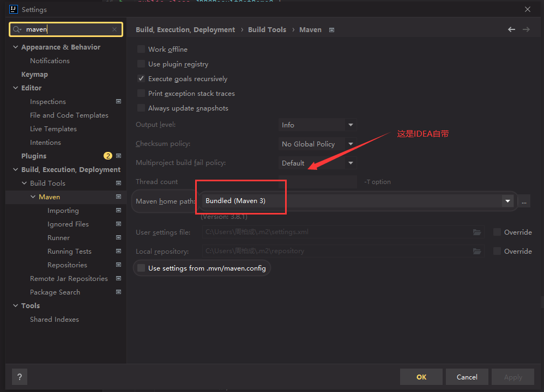Click project icon next to Build Tools
The image size is (544, 392).
119,183
